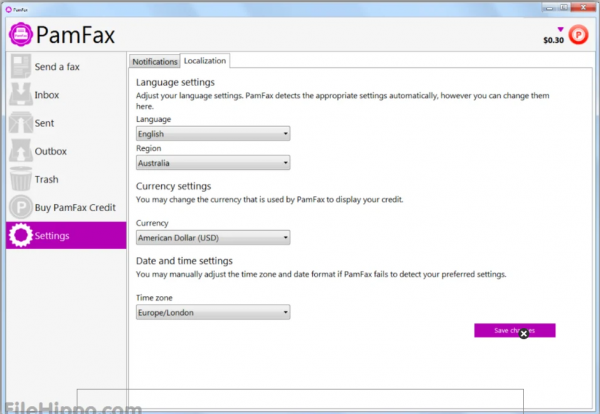Open the Time zone dropdown showing Europe/London
The height and width of the screenshot is (414, 600).
(x=213, y=312)
